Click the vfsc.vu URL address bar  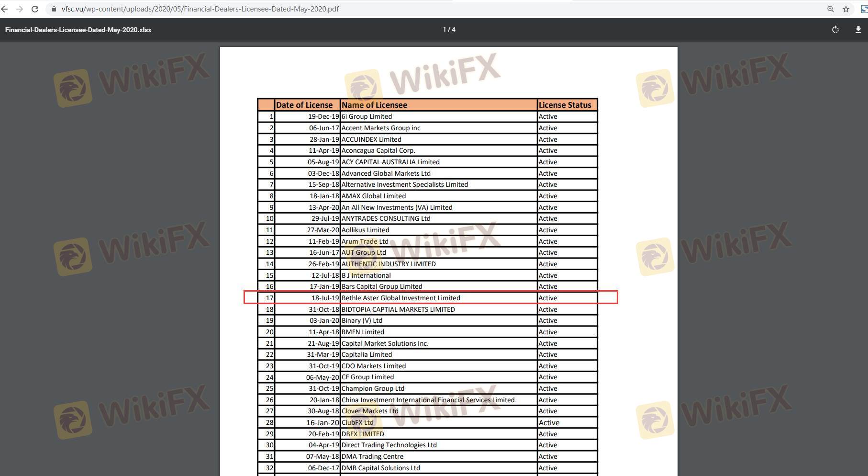click(x=200, y=9)
